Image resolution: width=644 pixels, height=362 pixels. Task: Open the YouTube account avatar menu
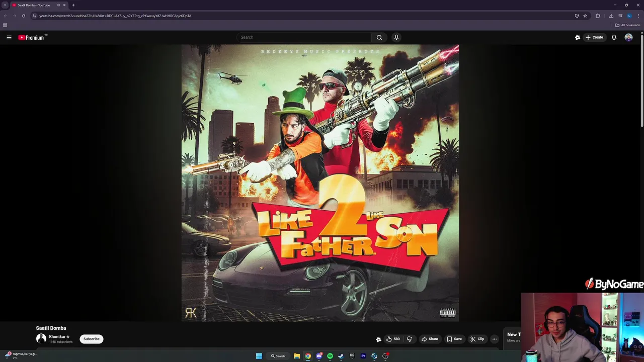[628, 37]
